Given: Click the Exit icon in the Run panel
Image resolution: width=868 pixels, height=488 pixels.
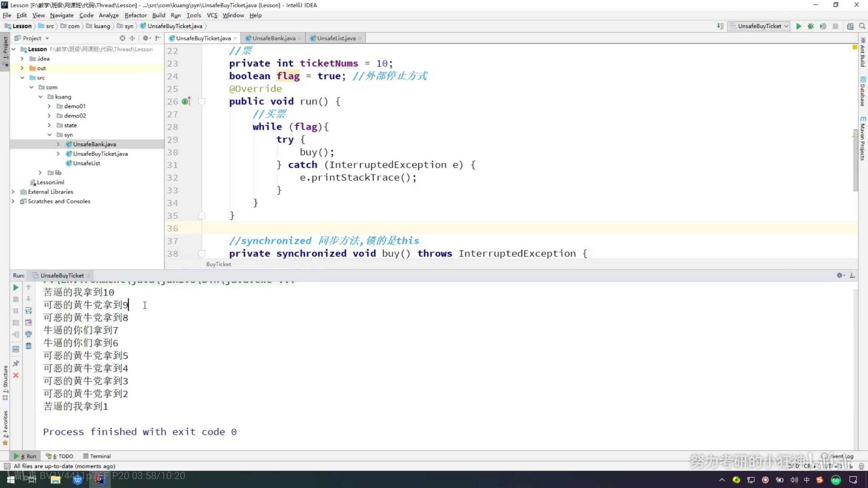Looking at the screenshot, I should pos(16,335).
